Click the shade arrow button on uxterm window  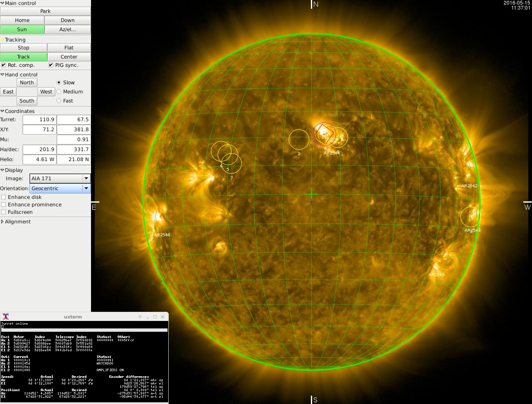140,317
